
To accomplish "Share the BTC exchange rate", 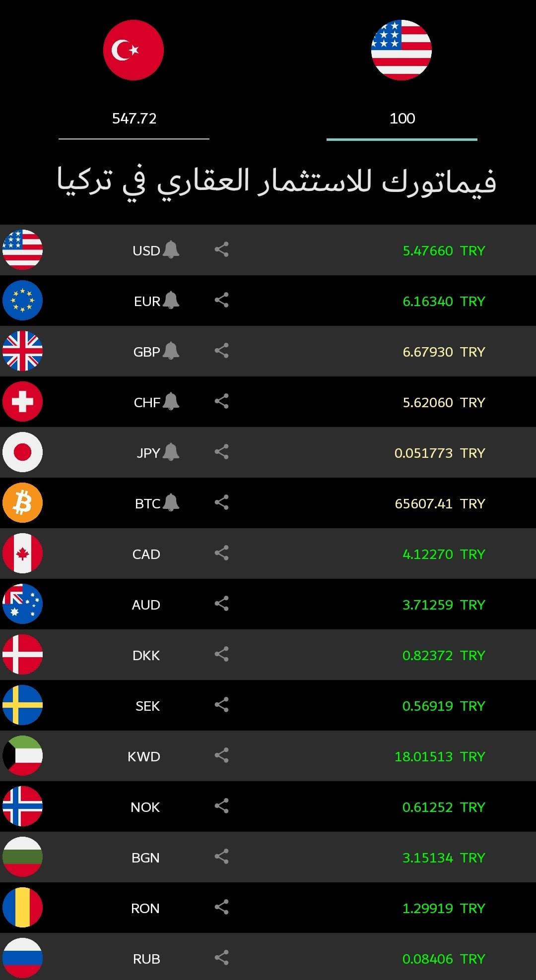I will click(221, 502).
